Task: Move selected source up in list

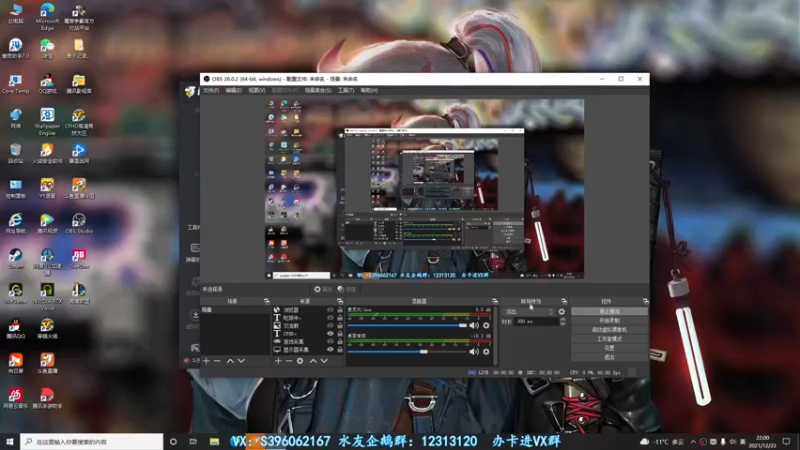Action: point(313,361)
